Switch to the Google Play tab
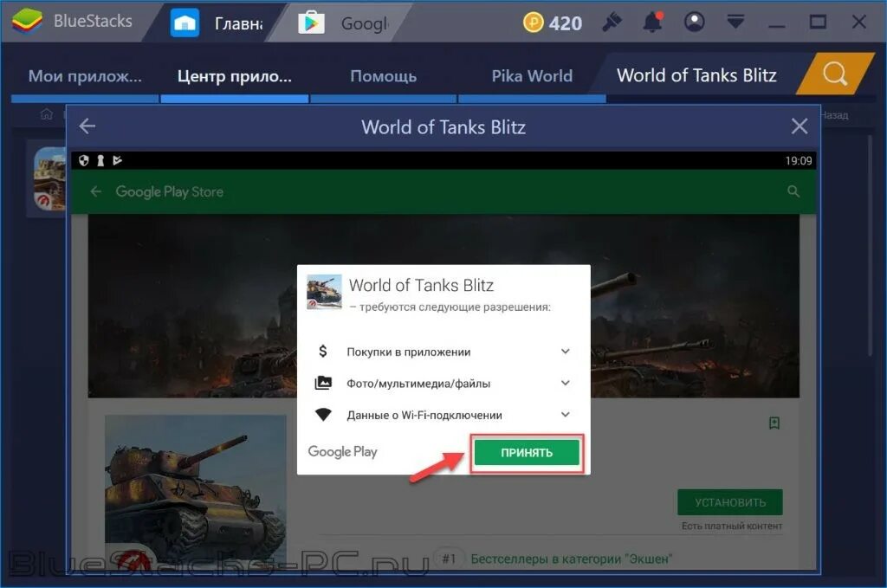This screenshot has width=887, height=588. point(343,23)
